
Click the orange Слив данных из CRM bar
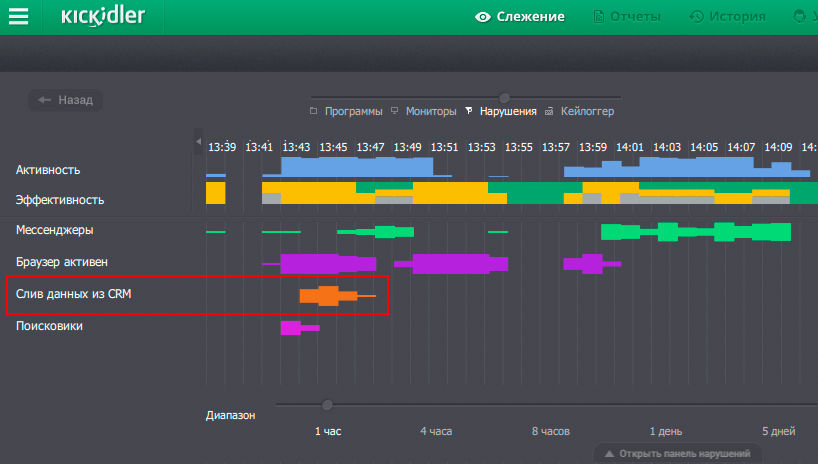pyautogui.click(x=328, y=295)
